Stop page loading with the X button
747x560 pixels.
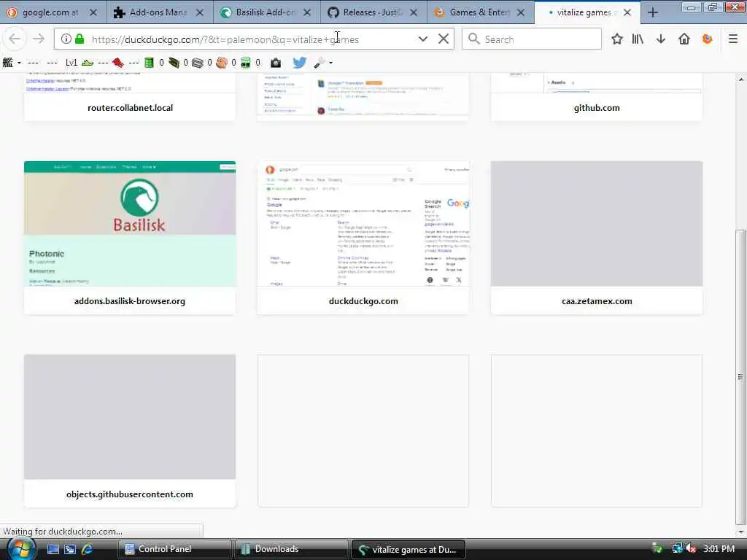[x=444, y=39]
